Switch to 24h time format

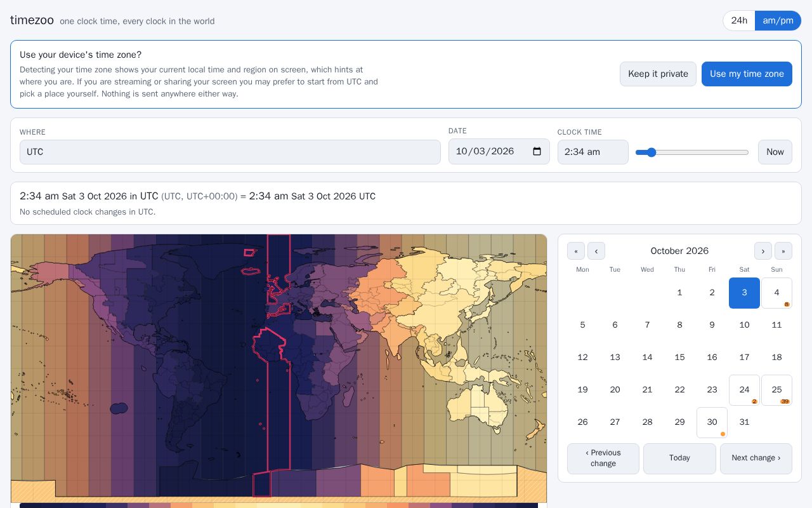739,20
